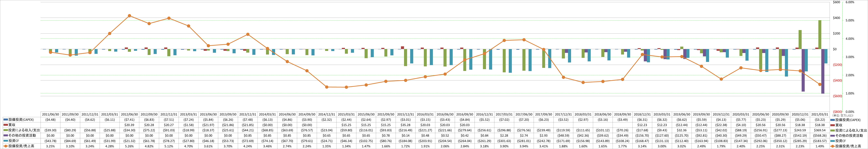Click the $369.54 cell under 2021/03/31
Image resolution: width=868 pixels, height=149 pixels.
(x=820, y=130)
